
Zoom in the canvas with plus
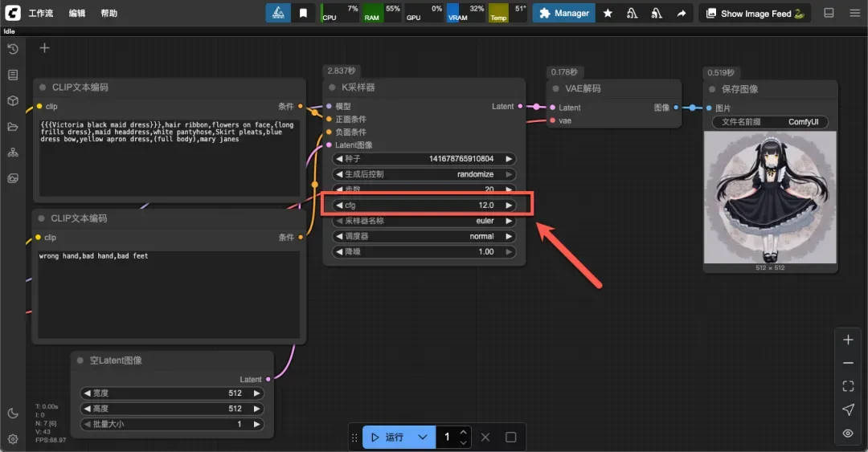point(848,340)
